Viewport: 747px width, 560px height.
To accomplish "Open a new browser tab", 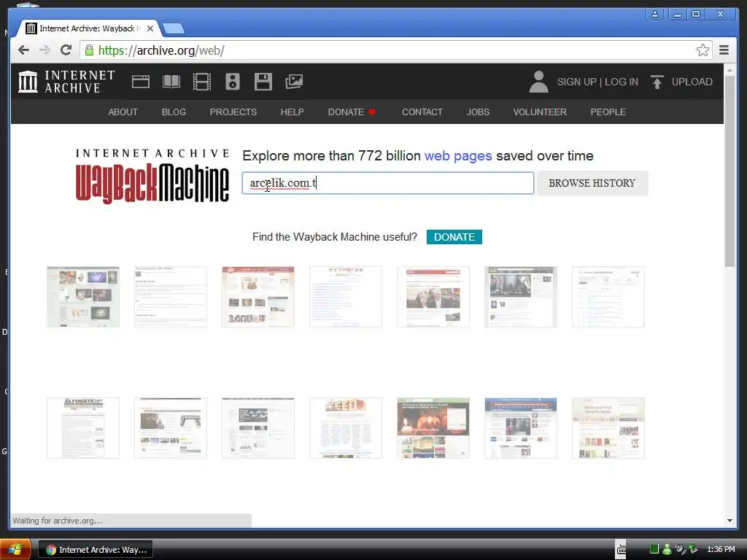I will click(174, 29).
